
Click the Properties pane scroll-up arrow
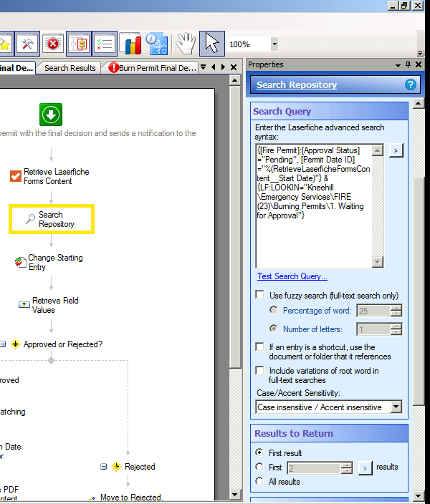pos(418,103)
